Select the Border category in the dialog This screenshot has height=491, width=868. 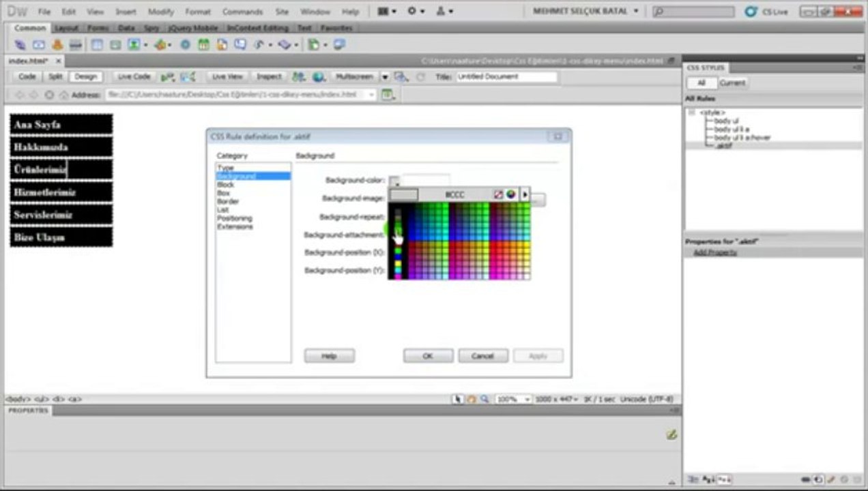(228, 202)
